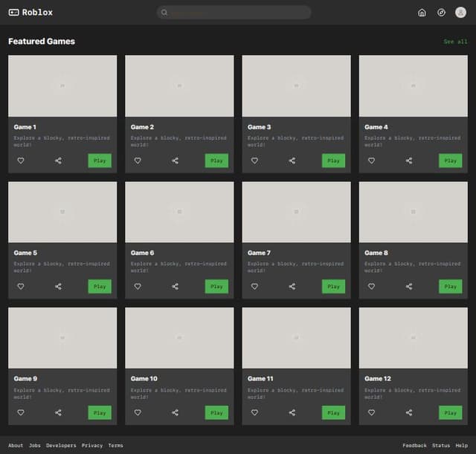
Task: Launch Game 7 with Play button
Action: 333,287
